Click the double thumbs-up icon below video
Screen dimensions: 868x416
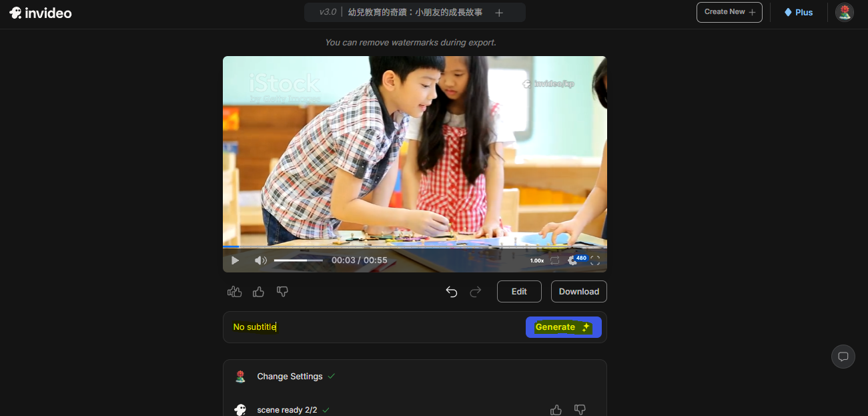(x=234, y=292)
